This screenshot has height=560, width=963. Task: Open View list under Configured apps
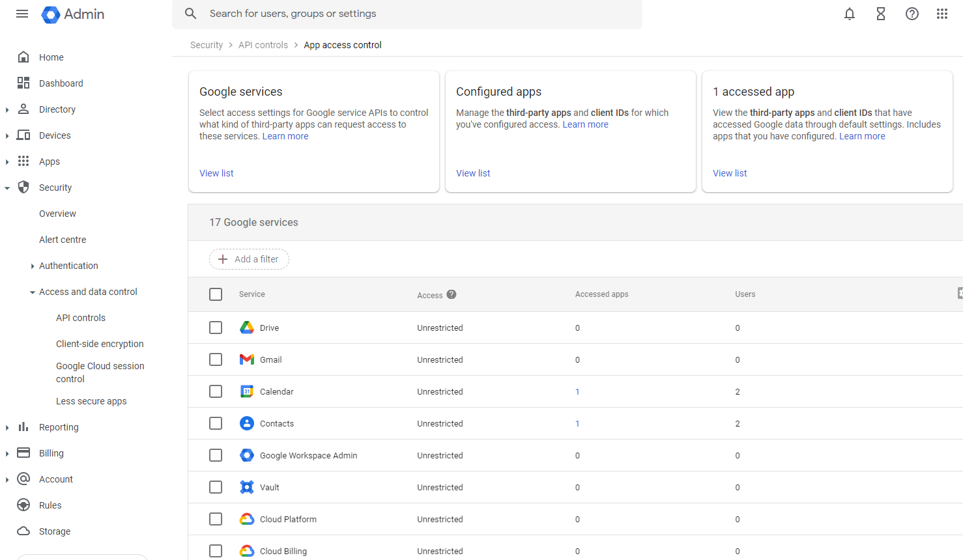(x=473, y=173)
